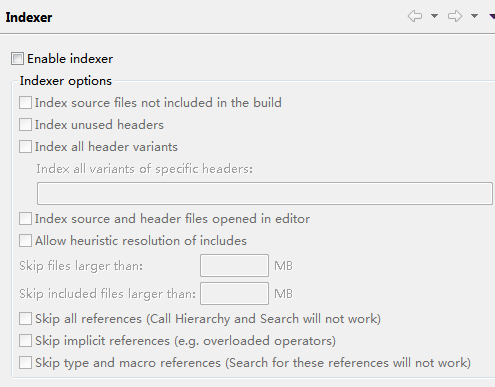Click the Skip included files larger than field
This screenshot has width=495, height=387.
tap(234, 293)
